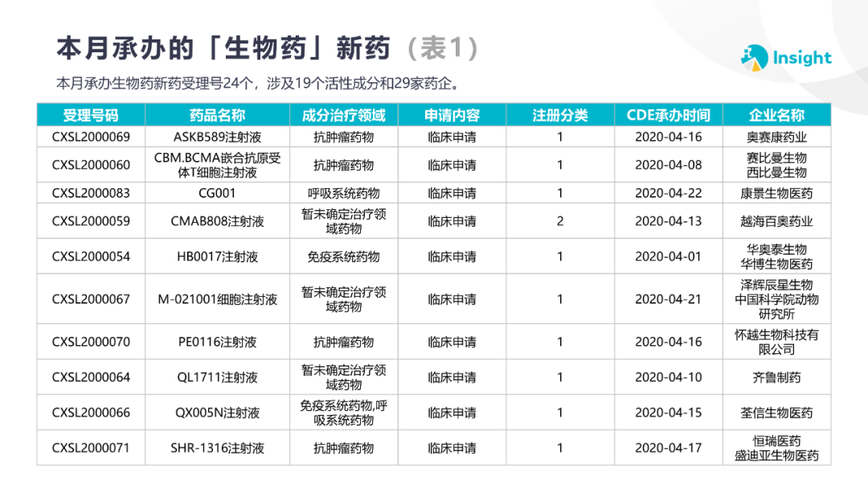Select the 申请内容 column header

452,115
